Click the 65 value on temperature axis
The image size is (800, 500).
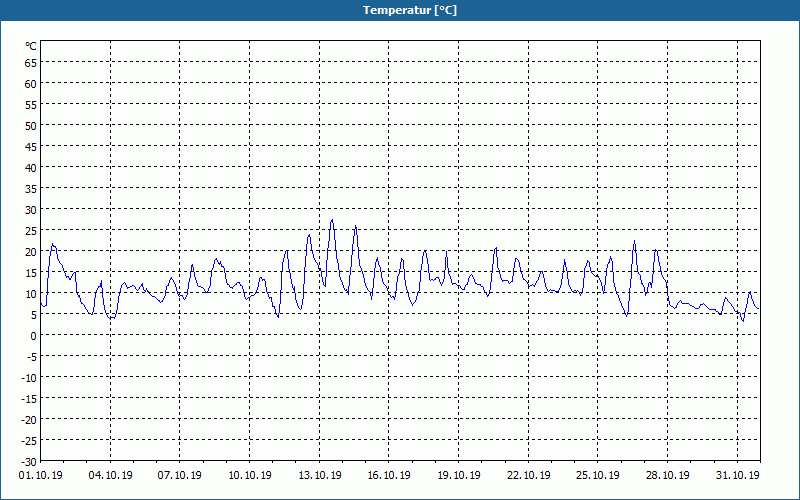tap(31, 63)
